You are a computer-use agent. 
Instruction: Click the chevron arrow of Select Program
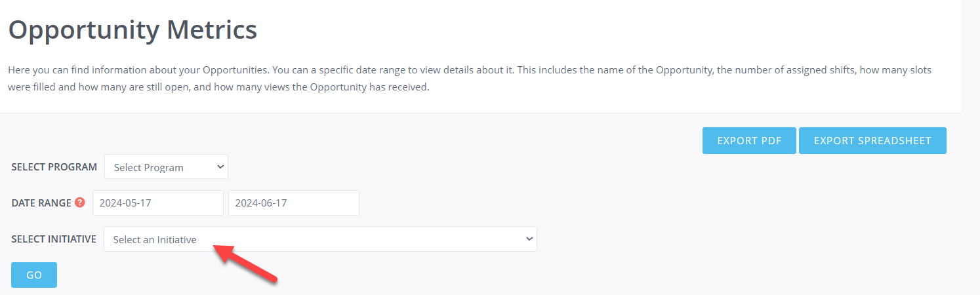(220, 167)
